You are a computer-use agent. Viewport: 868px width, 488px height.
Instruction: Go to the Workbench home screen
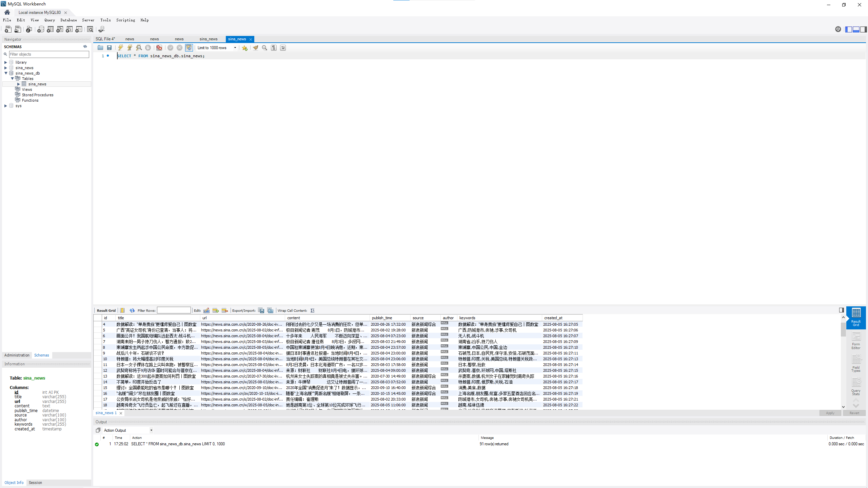tap(7, 12)
